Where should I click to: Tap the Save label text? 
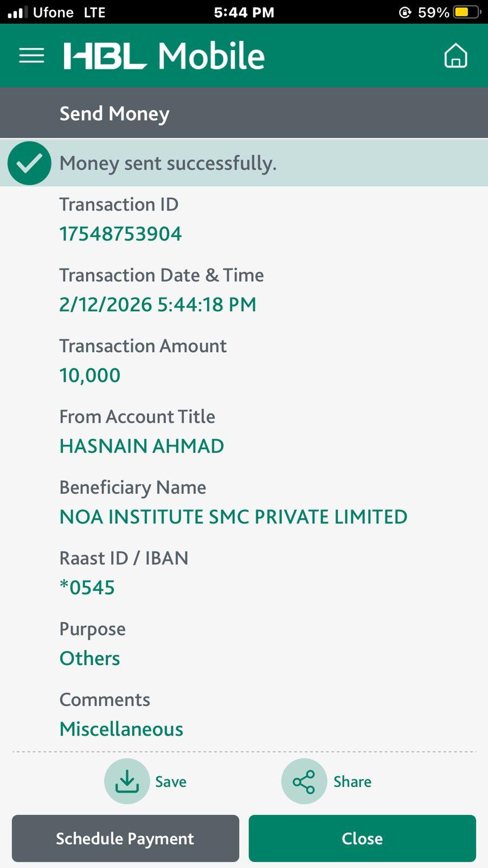(x=171, y=782)
